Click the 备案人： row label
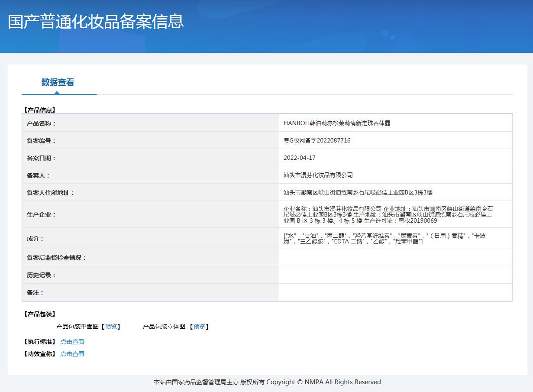The width and height of the screenshot is (533, 392). pyautogui.click(x=39, y=175)
